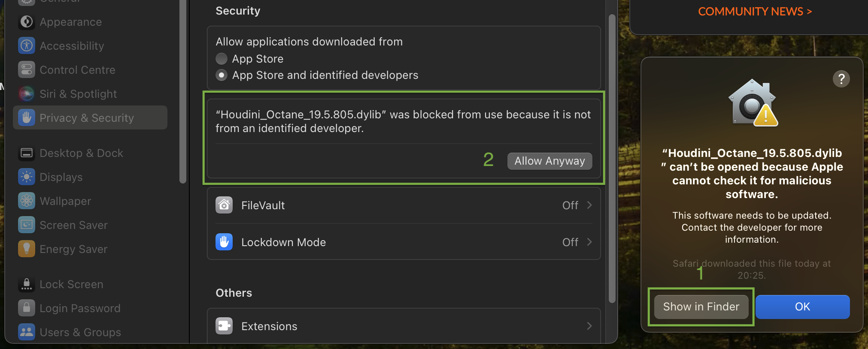Open the Extensions row chevron
868x349 pixels.
pos(589,326)
